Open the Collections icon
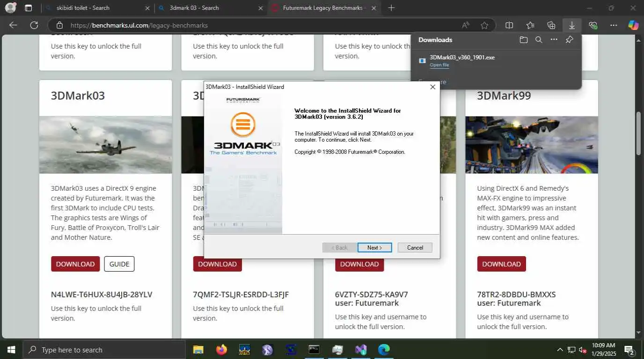Screen dimensions: 644x359 (551, 25)
